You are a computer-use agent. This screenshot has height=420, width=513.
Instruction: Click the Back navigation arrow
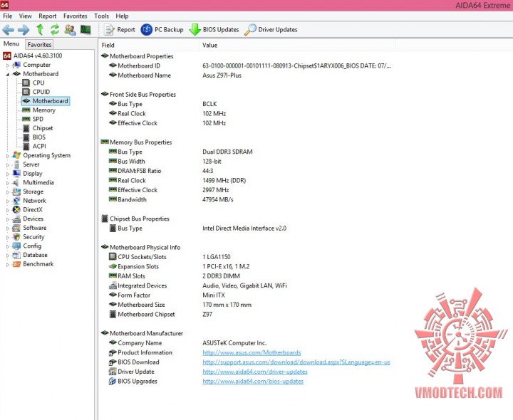pyautogui.click(x=8, y=30)
